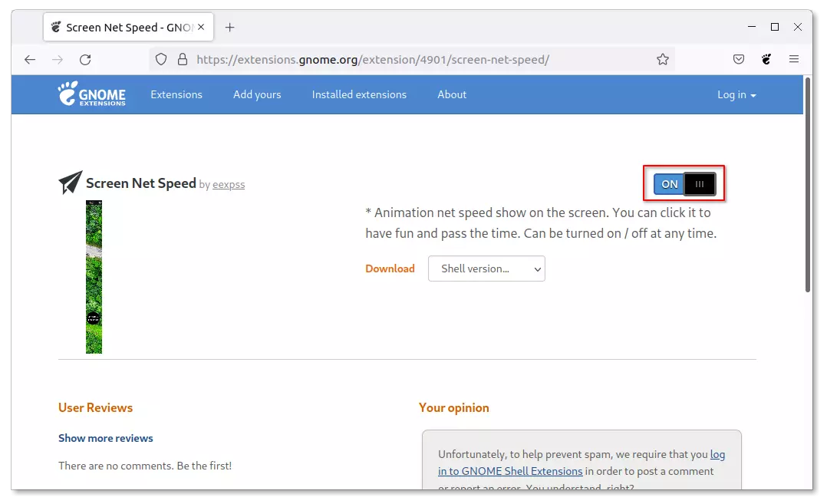Click the User Reviews heading
This screenshot has width=827, height=504.
point(95,407)
